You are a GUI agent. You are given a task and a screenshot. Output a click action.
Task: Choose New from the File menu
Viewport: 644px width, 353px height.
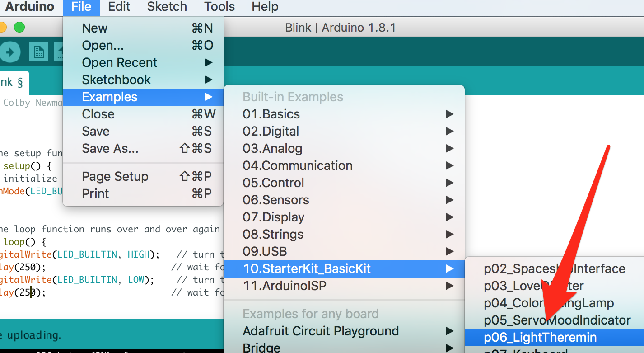pos(143,28)
